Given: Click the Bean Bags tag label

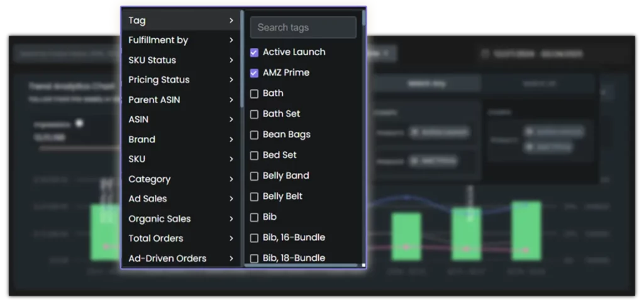Looking at the screenshot, I should tap(286, 135).
